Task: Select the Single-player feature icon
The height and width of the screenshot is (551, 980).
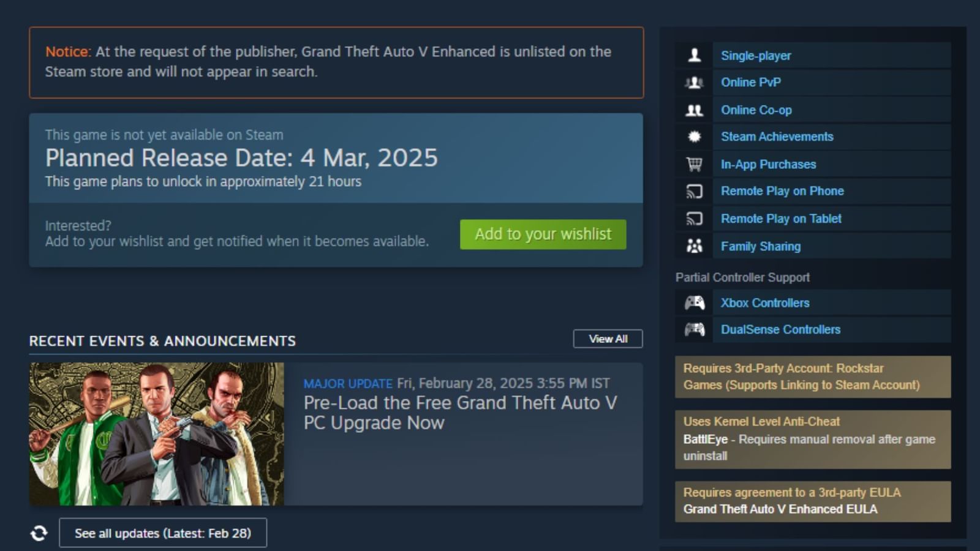Action: tap(695, 55)
